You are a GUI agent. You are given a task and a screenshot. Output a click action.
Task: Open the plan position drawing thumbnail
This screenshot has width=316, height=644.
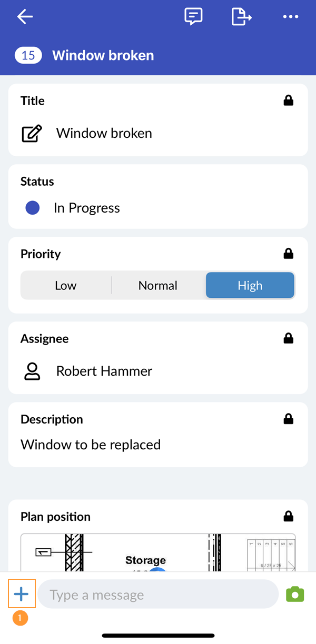158,552
